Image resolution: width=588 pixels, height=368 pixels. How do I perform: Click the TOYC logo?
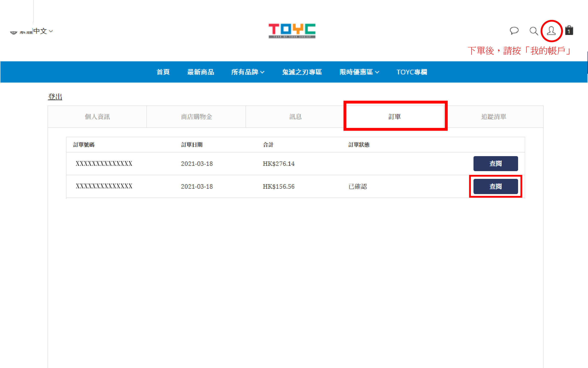(x=292, y=31)
